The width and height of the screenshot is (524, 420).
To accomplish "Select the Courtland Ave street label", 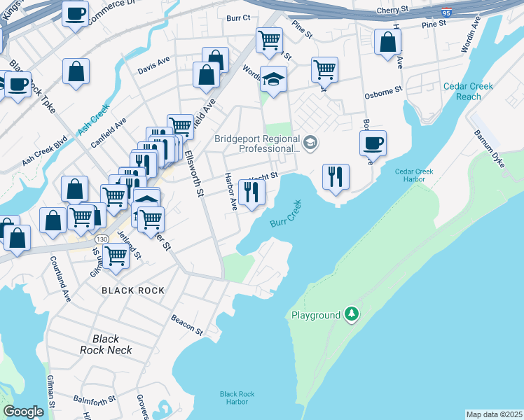I will pyautogui.click(x=60, y=279).
